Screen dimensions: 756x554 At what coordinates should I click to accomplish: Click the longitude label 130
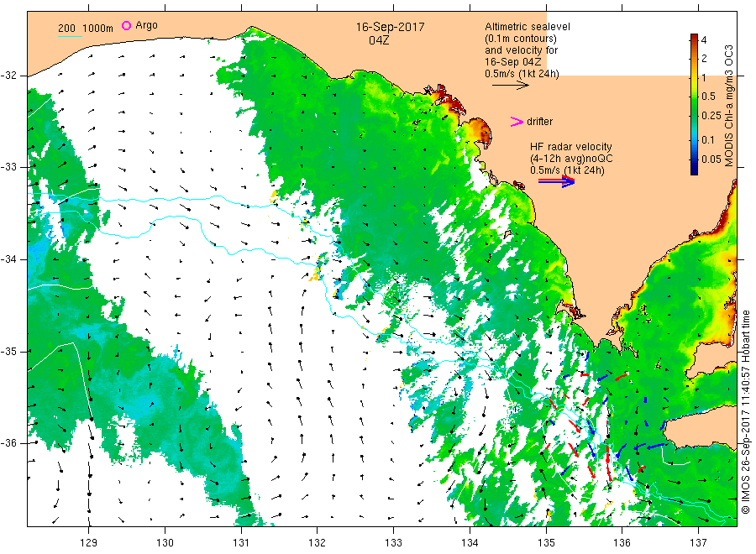(x=165, y=542)
